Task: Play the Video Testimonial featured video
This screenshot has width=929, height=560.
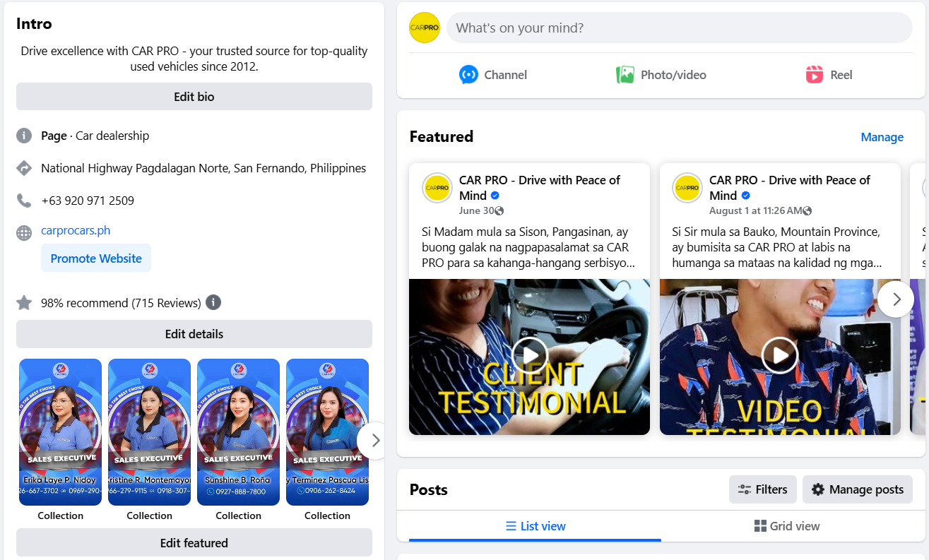Action: pos(780,355)
